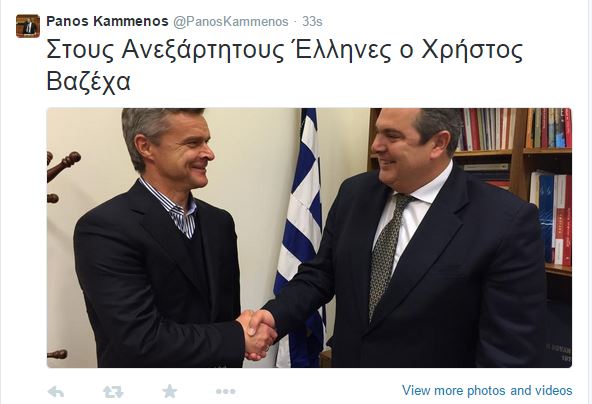This screenshot has height=404, width=592.
Task: Favorite the tweet with the star icon
Action: [170, 391]
